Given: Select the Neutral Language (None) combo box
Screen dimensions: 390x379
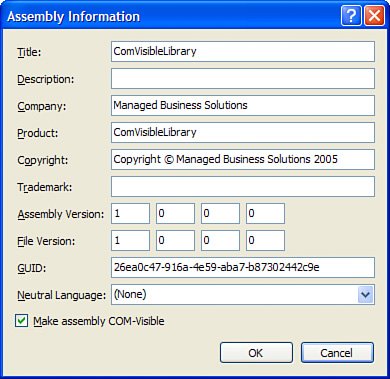Looking at the screenshot, I should (243, 295).
